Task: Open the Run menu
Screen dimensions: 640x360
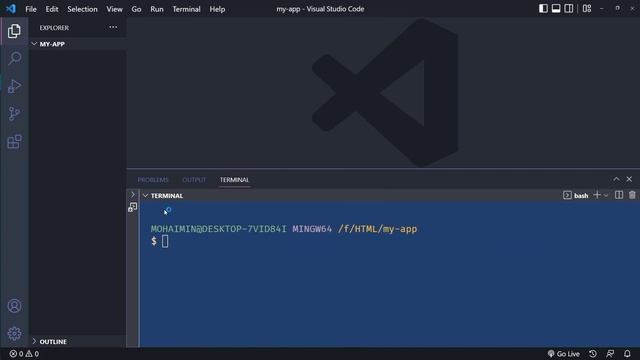Action: pos(157,9)
